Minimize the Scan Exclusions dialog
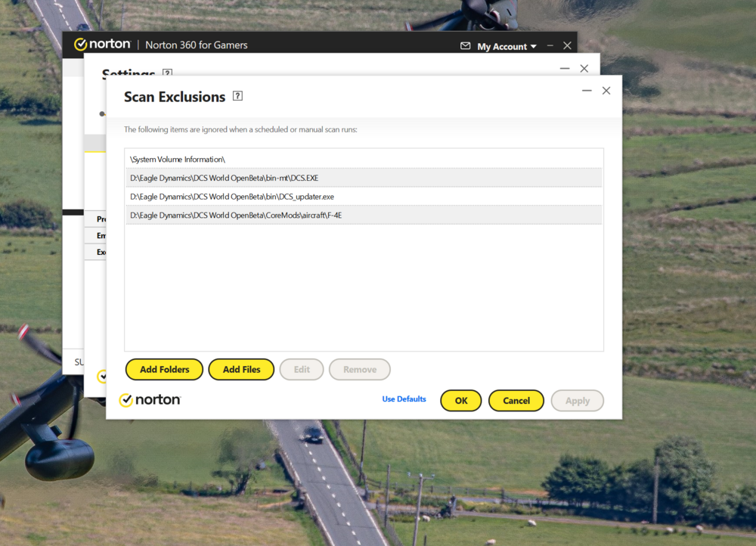The width and height of the screenshot is (756, 546). click(x=587, y=91)
